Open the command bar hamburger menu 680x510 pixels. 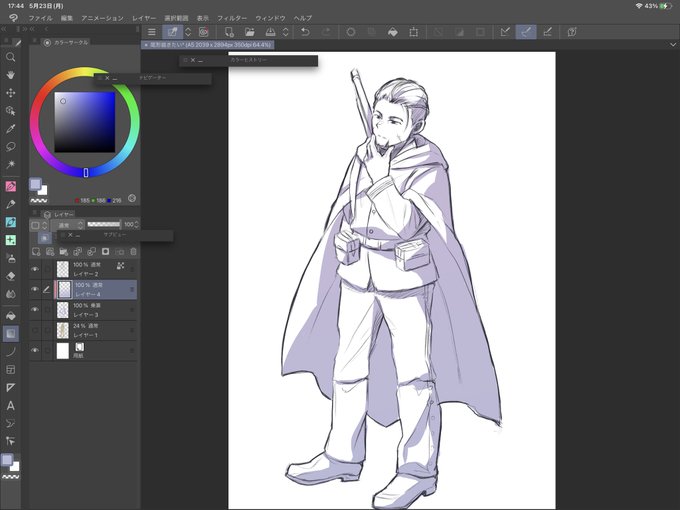151,32
